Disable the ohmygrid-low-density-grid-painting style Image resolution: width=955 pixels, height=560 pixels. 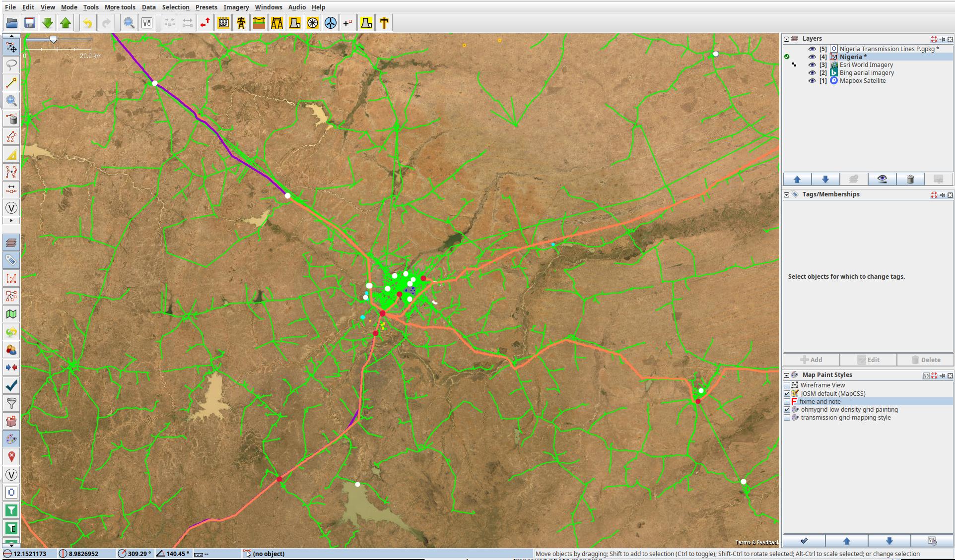(x=787, y=410)
